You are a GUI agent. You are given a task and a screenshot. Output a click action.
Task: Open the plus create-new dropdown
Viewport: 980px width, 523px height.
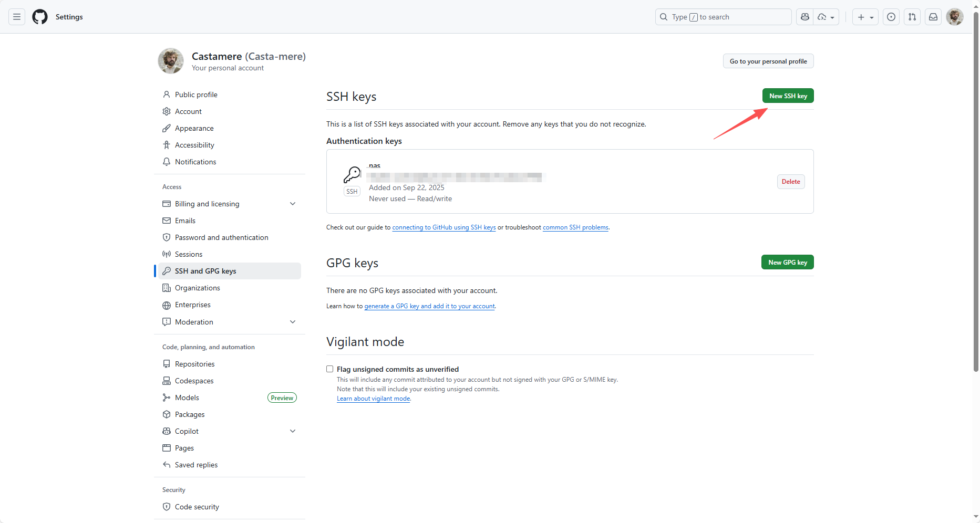[x=865, y=17]
